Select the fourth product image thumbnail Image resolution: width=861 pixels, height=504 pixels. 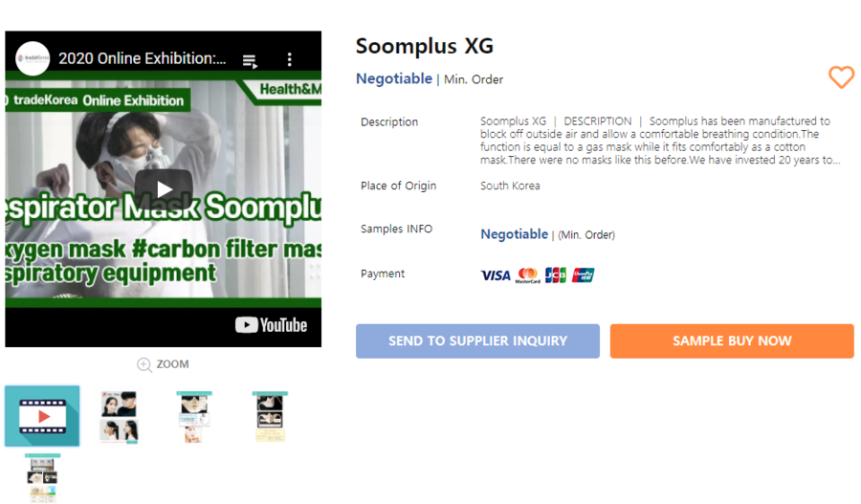270,417
